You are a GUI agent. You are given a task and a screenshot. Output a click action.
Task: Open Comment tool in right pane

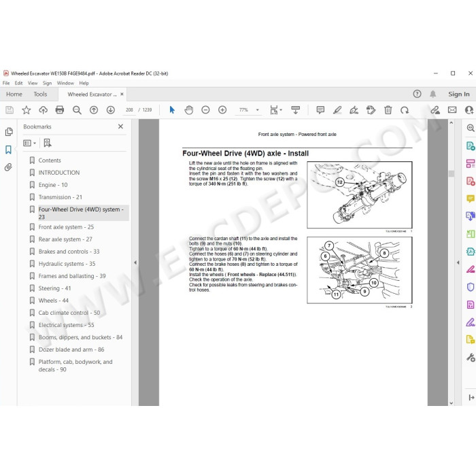[x=471, y=199]
